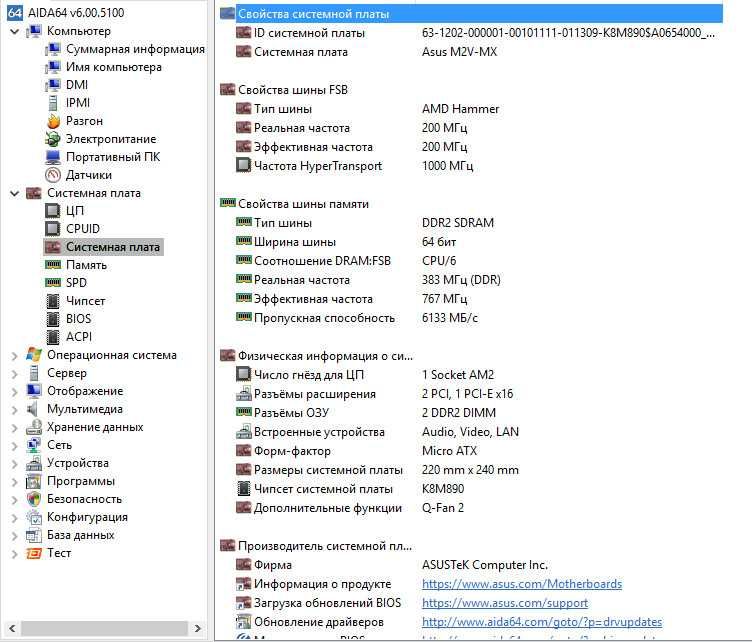Click the Безопасность shield icon
Image resolution: width=752 pixels, height=642 pixels.
34,499
